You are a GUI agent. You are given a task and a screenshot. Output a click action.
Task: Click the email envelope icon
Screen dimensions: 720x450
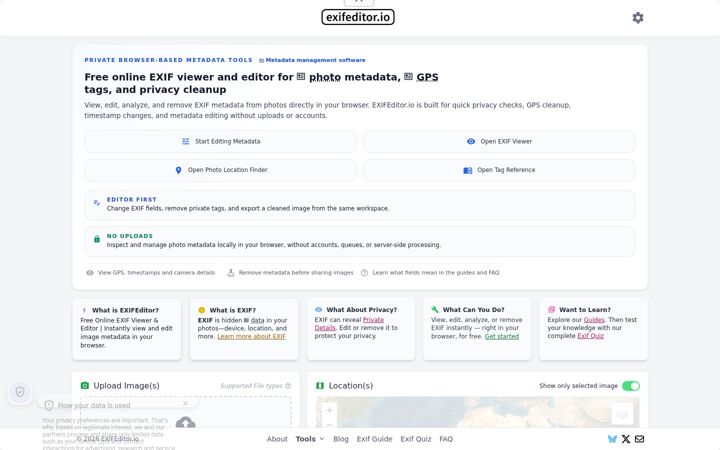tap(639, 439)
